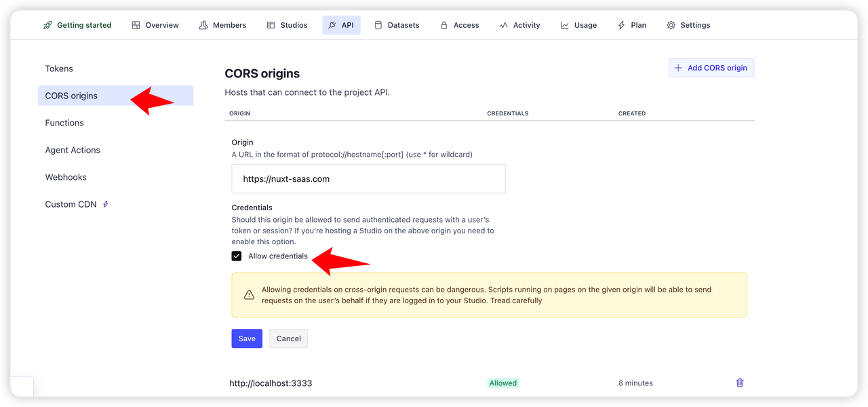
Task: Open the Studios tab
Action: pos(287,25)
